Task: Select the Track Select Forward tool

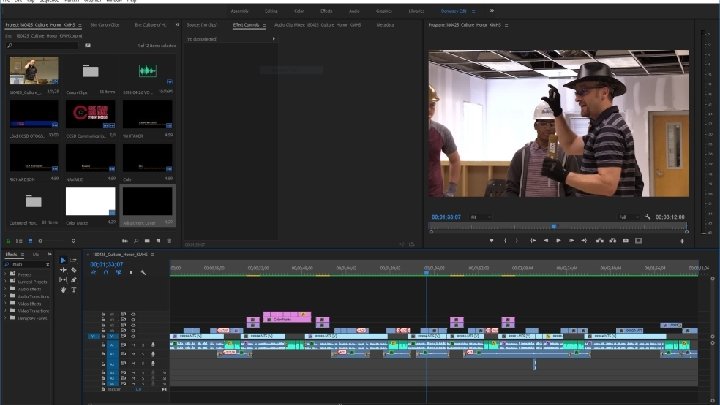Action: tap(73, 260)
